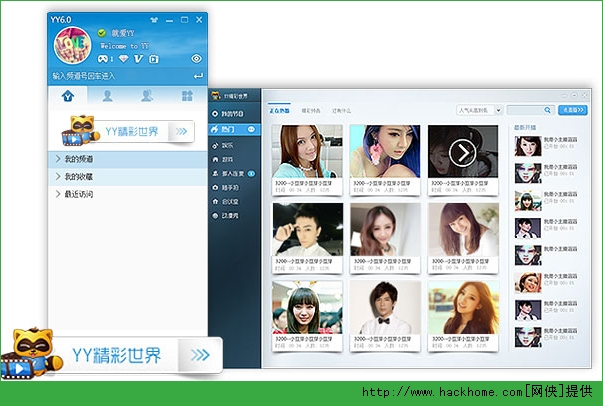Viewport: 603px width, 406px height.
Task: Open the sort dropdown arrow beside search
Action: point(498,110)
